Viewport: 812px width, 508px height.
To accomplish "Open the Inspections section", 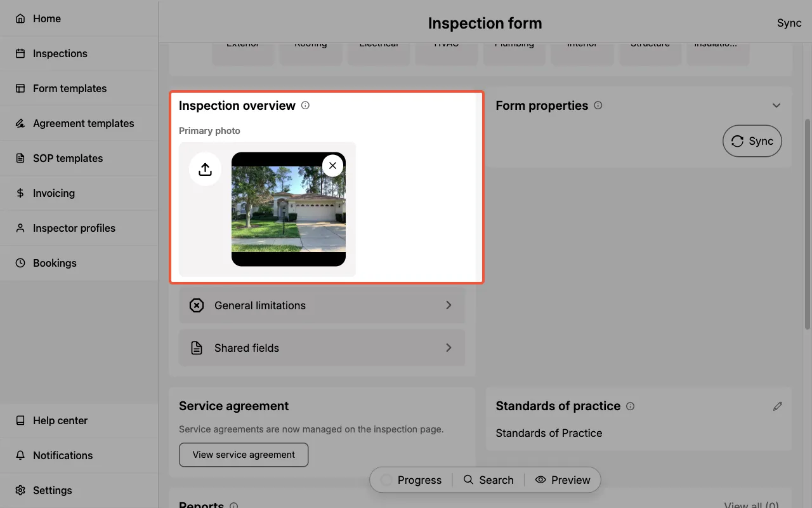I will point(79,53).
